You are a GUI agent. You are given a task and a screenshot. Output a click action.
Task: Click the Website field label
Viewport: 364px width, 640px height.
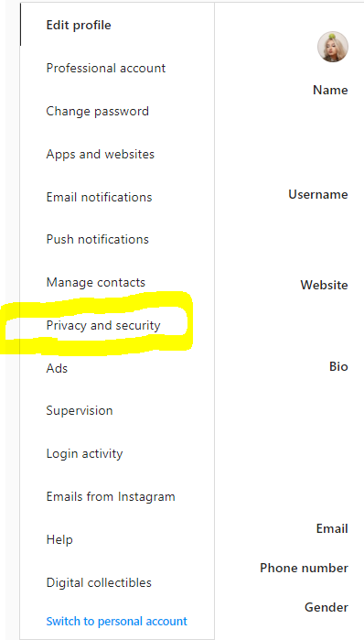pos(324,285)
